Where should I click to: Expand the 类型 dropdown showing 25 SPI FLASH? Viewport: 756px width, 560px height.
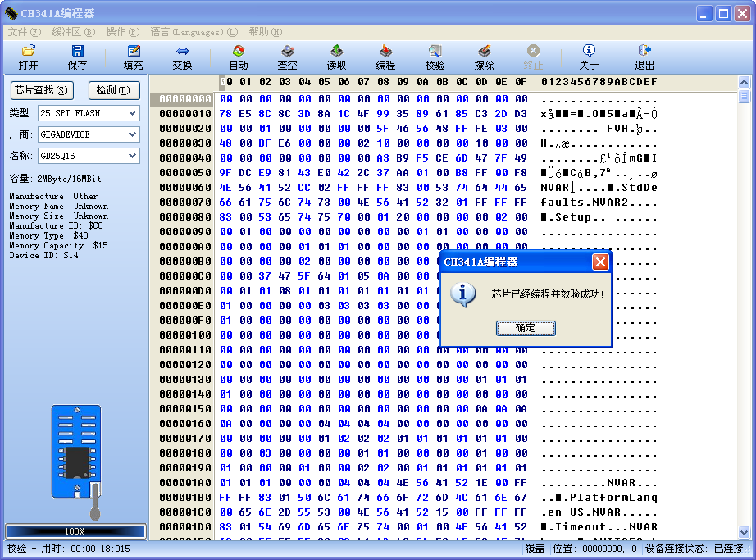point(132,113)
